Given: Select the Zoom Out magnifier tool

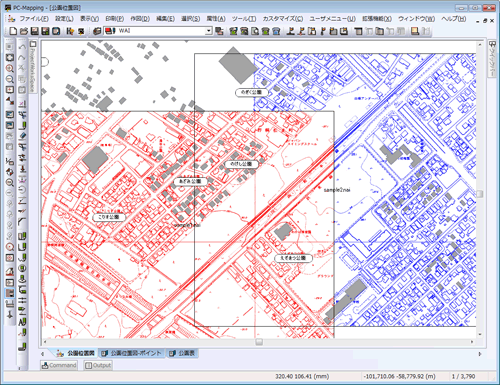Looking at the screenshot, I should 10,79.
